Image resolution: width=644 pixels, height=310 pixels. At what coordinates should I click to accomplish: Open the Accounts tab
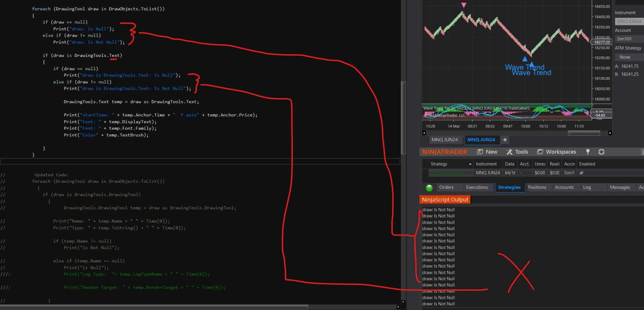point(564,187)
